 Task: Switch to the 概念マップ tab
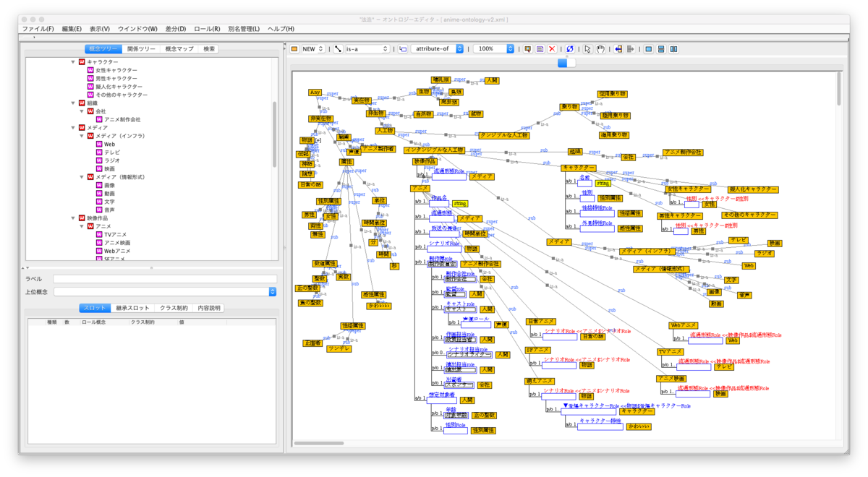point(179,49)
